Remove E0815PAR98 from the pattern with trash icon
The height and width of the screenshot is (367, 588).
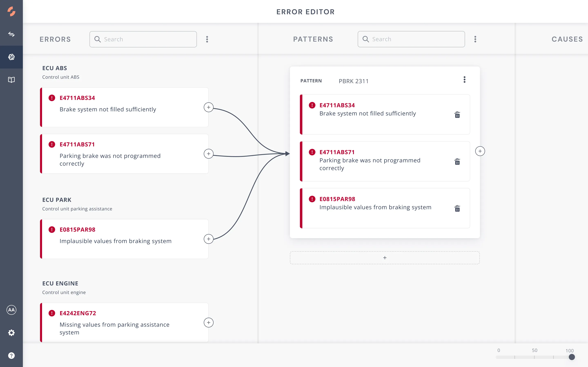(x=457, y=209)
